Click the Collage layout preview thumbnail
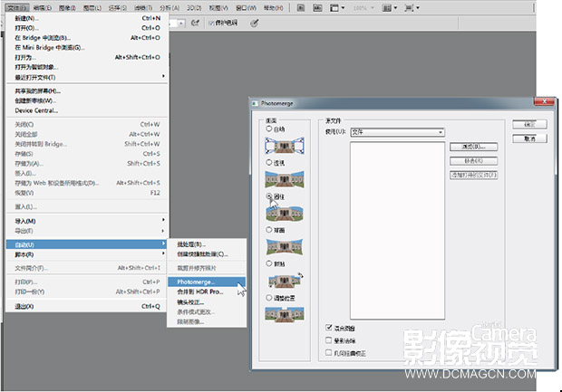562x392 pixels. 286,281
